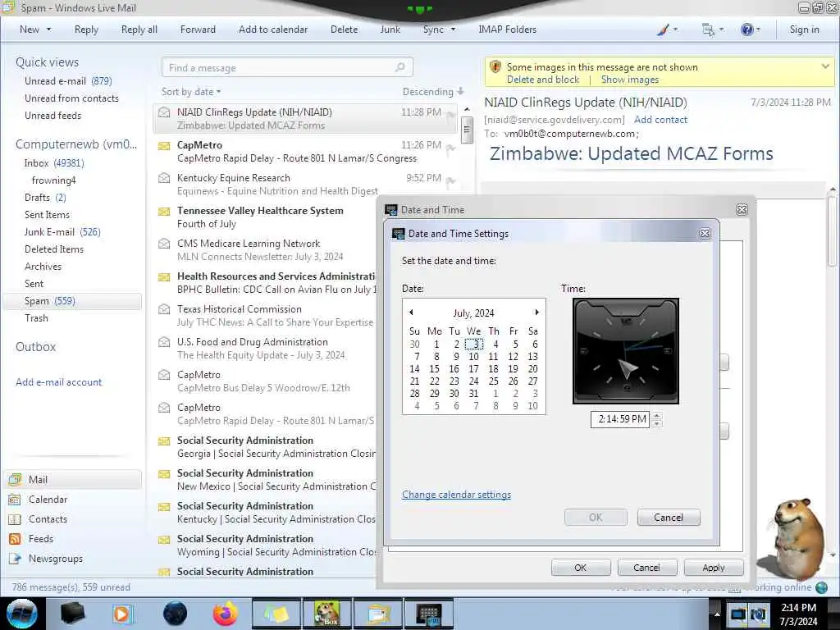The image size is (840, 630).
Task: Click the Windows Start orb
Action: [22, 614]
